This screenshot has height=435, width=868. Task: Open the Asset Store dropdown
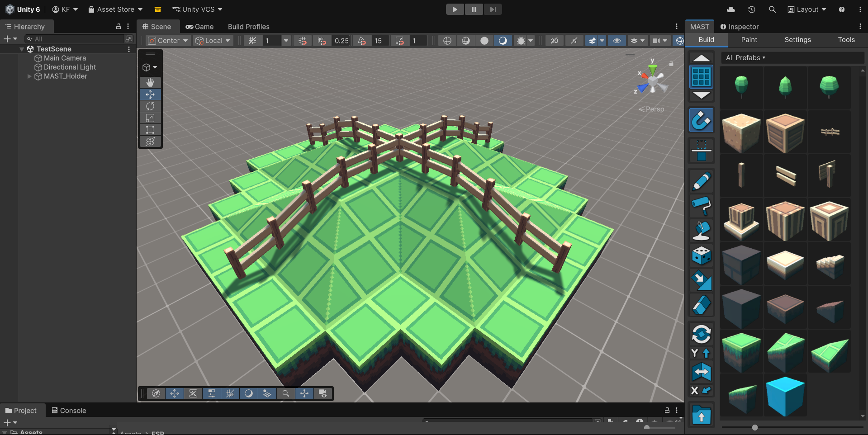tap(115, 9)
